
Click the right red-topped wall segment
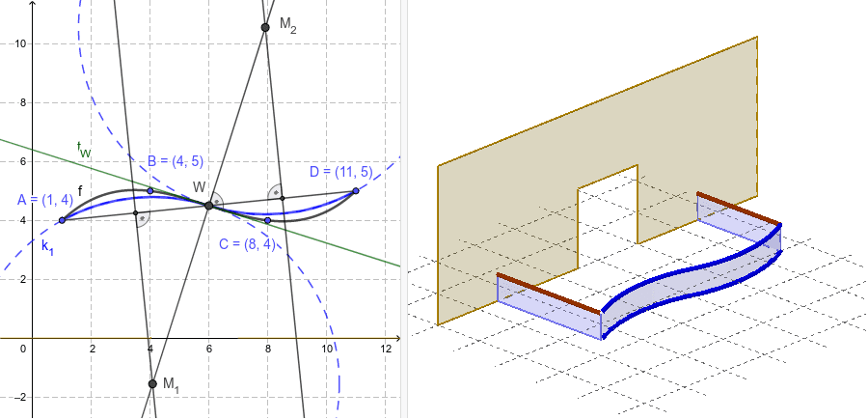coord(739,220)
